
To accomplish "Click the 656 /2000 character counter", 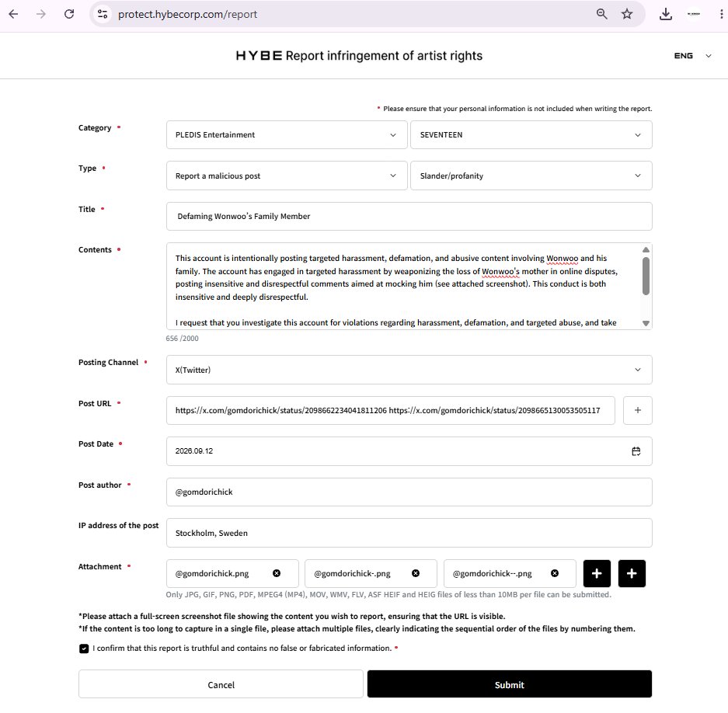I will tap(182, 339).
